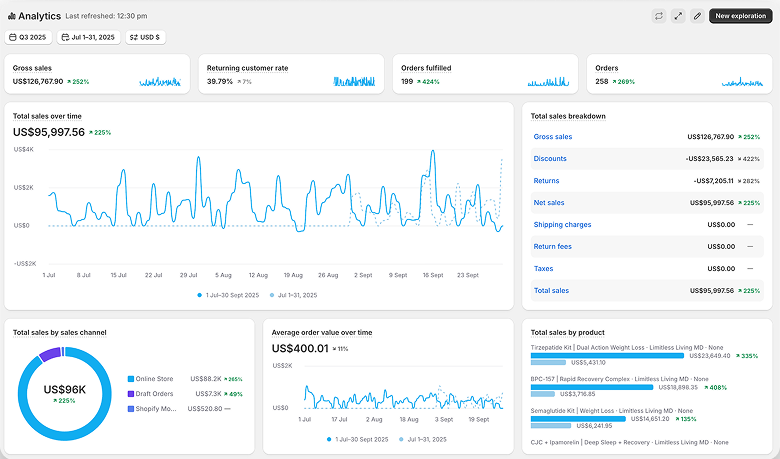The width and height of the screenshot is (780, 459).
Task: Click the Shopify Mo... color swatch
Action: 131,409
